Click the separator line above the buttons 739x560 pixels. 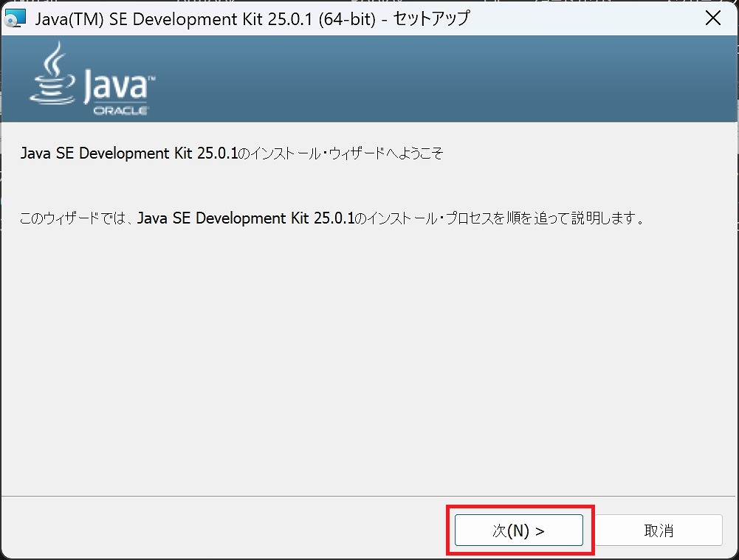click(x=369, y=497)
